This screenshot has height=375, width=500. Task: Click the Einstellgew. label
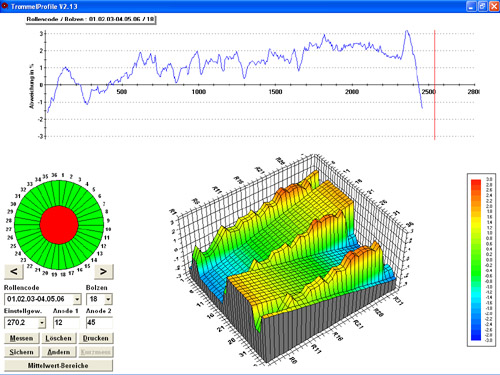tap(23, 311)
